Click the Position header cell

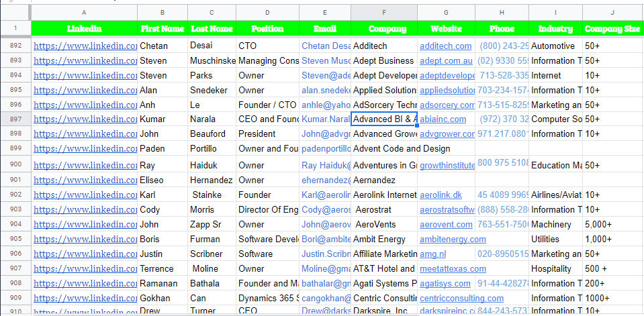267,28
